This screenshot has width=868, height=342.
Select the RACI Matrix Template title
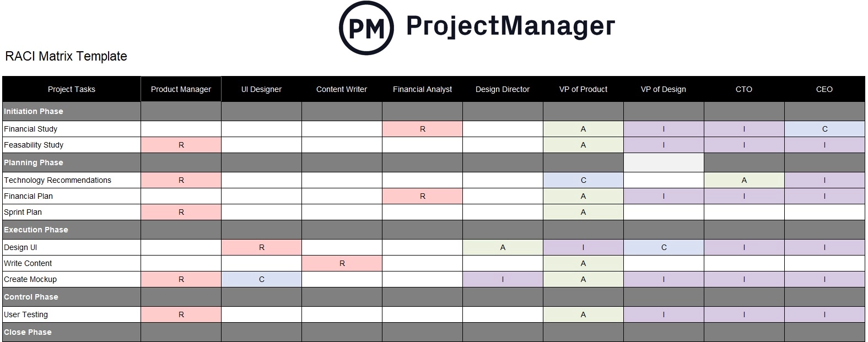click(66, 56)
